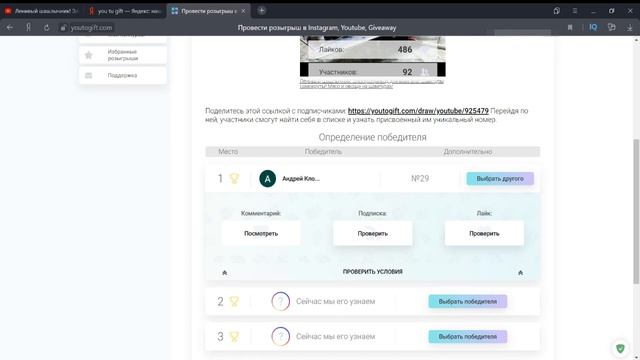
Task: Open the browser hamburger menu
Action: [x=575, y=11]
